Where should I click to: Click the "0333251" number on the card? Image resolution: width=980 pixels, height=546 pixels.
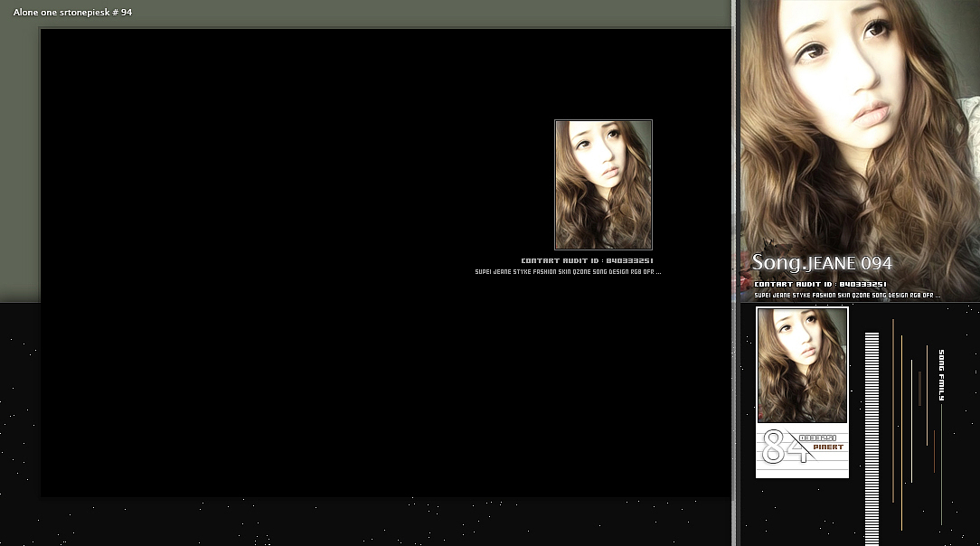pyautogui.click(x=817, y=438)
